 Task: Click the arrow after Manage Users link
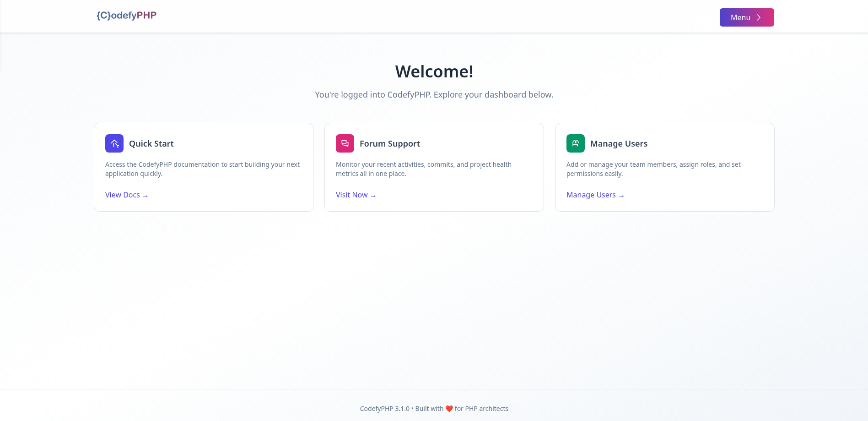point(621,196)
